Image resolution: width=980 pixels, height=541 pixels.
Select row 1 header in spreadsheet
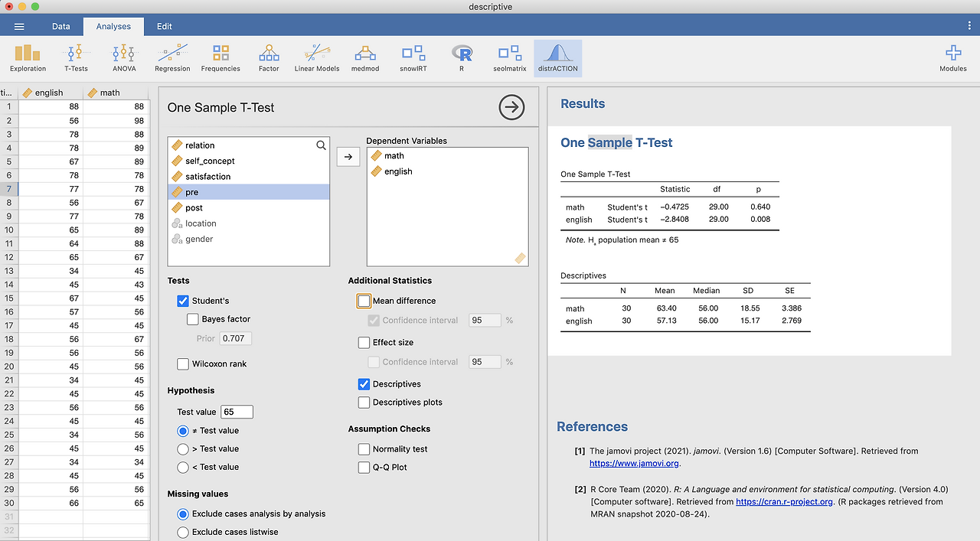click(9, 107)
